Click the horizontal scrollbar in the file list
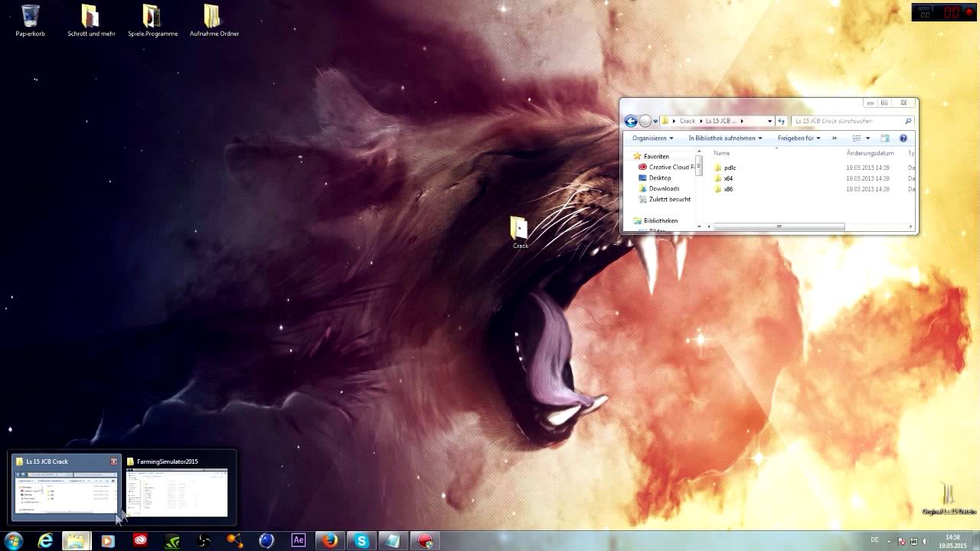 pyautogui.click(x=779, y=227)
